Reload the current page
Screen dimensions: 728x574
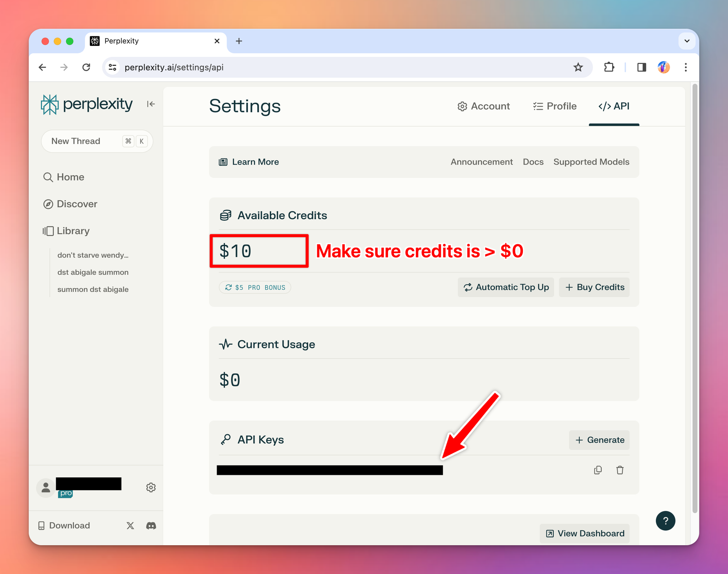86,67
